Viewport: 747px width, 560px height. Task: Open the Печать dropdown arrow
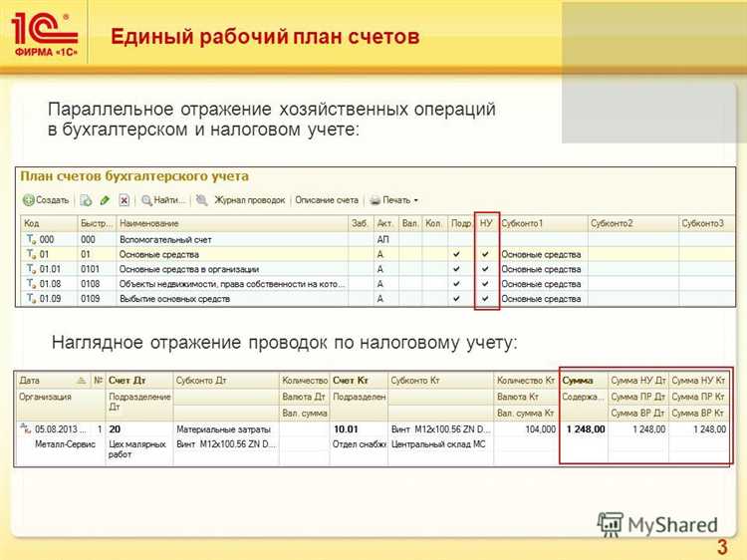click(415, 200)
